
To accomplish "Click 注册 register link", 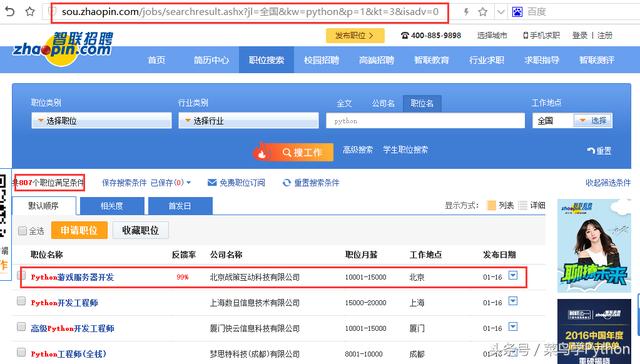I will 604,36.
